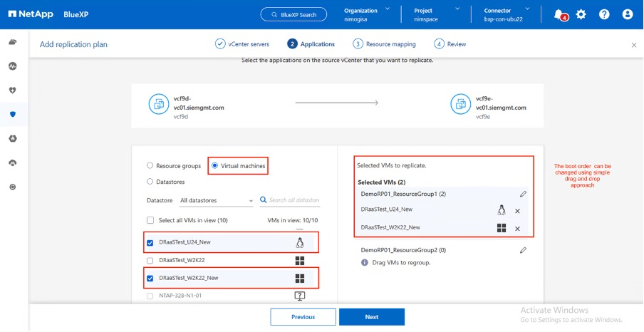
Task: Open the protection shield sidebar icon
Action: click(13, 114)
